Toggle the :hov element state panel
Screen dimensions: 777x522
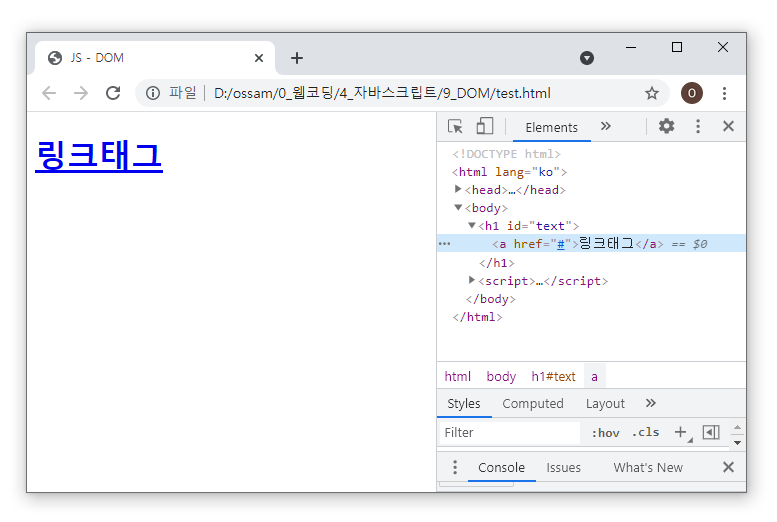click(x=606, y=433)
